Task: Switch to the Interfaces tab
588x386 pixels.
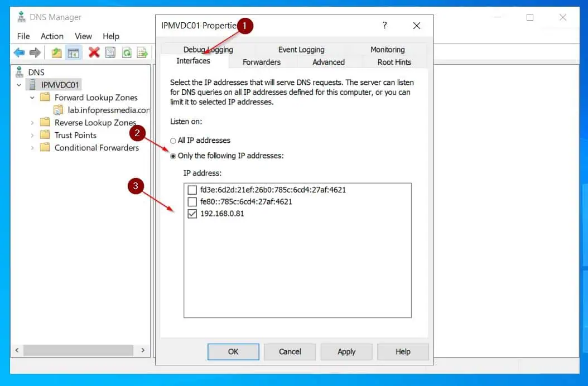Action: point(194,61)
